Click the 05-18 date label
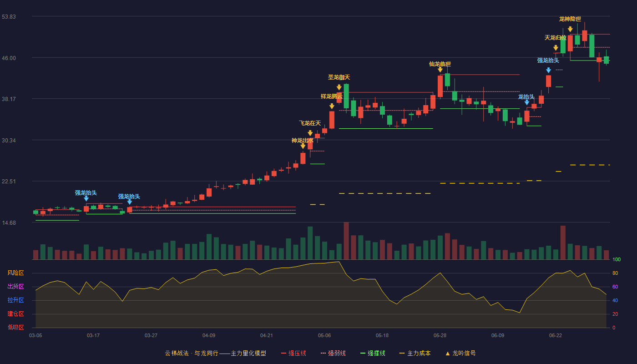 pos(382,335)
